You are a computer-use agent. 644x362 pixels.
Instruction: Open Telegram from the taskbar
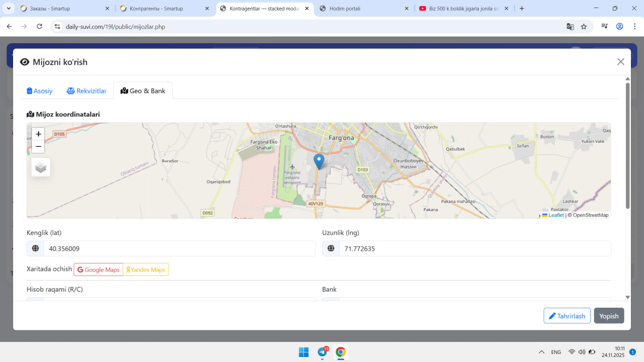click(x=323, y=352)
